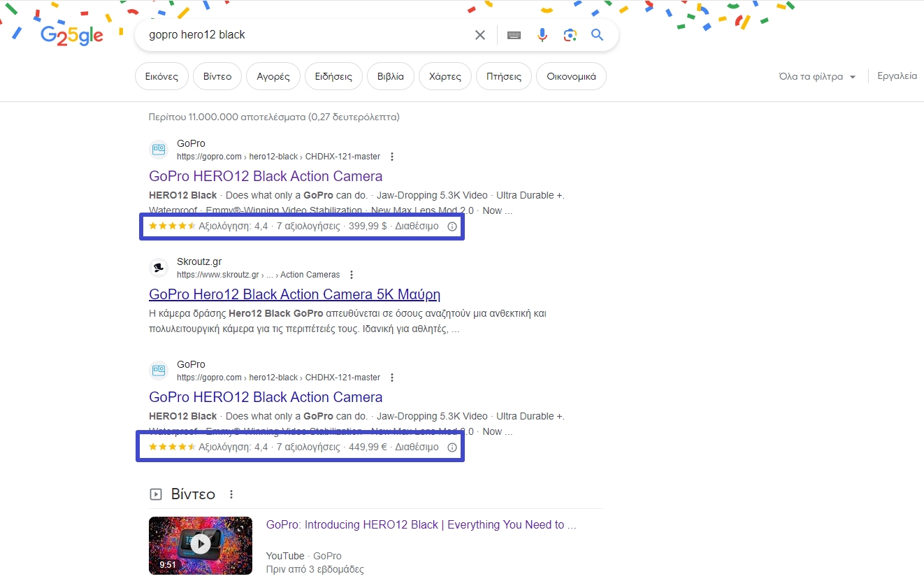Click the star rating under the first result
Image resolution: width=924 pixels, height=588 pixels.
[x=172, y=226]
